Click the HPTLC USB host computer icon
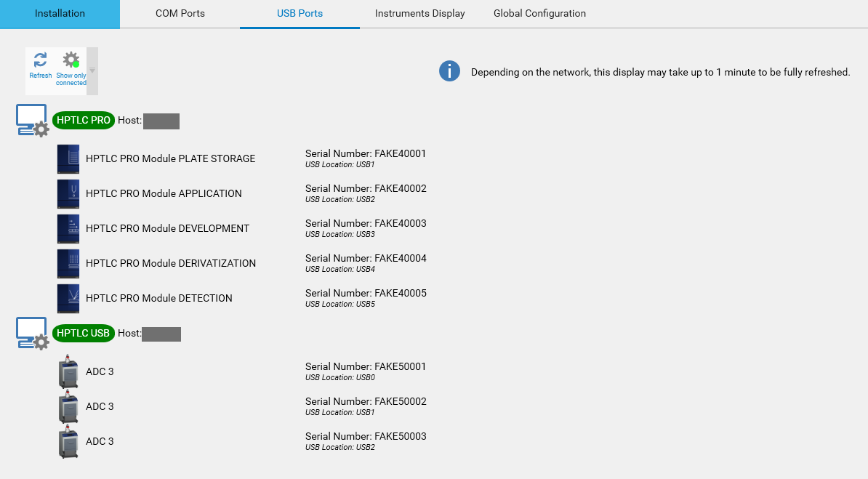Image resolution: width=868 pixels, height=479 pixels. (x=32, y=333)
